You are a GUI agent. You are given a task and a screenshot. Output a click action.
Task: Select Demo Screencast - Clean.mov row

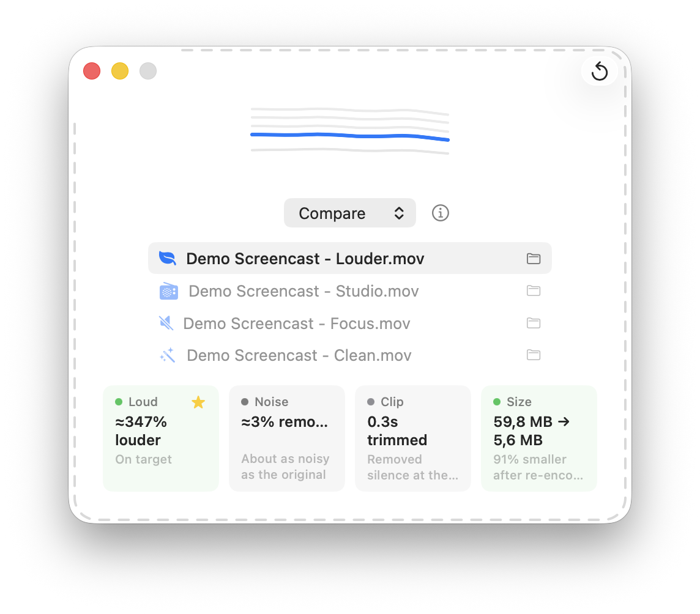tap(349, 355)
